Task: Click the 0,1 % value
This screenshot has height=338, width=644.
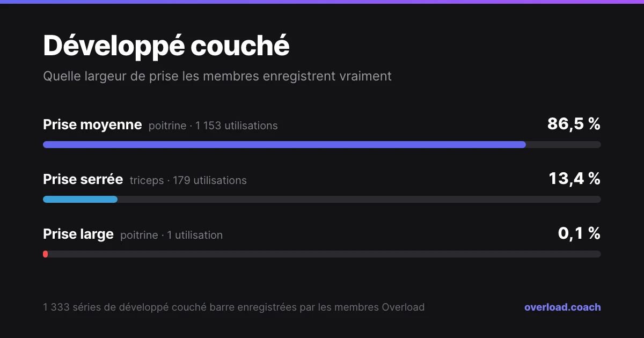Action: coord(579,233)
